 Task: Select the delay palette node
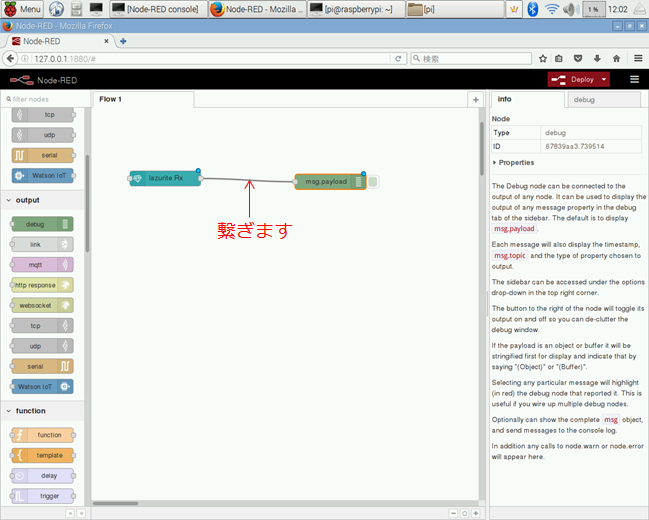click(43, 475)
